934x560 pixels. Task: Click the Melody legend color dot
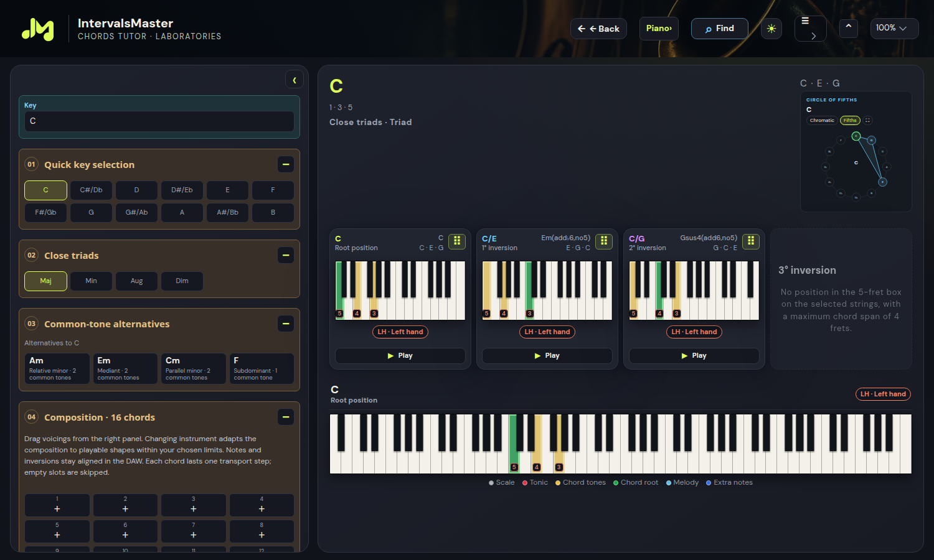(669, 483)
